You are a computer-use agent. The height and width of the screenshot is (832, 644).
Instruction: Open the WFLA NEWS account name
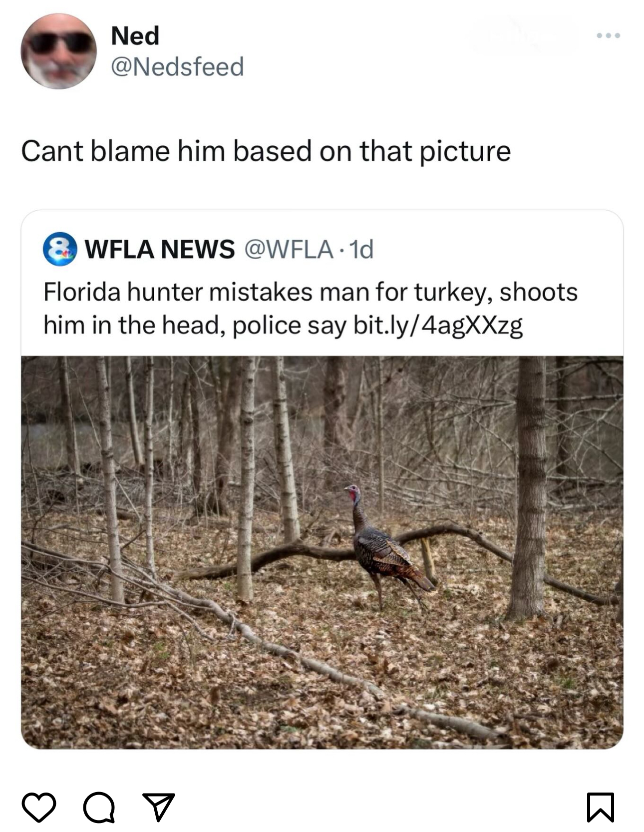click(160, 249)
